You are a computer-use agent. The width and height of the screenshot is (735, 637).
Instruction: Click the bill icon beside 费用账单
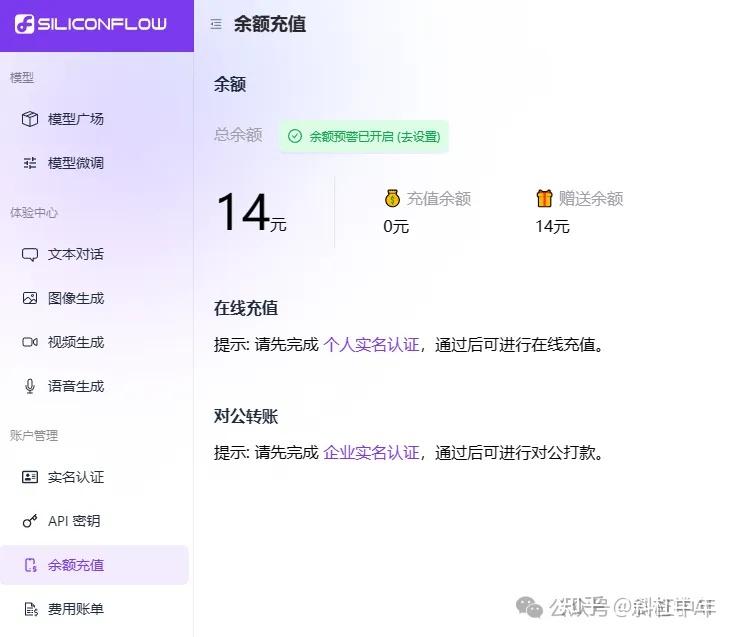tap(30, 609)
